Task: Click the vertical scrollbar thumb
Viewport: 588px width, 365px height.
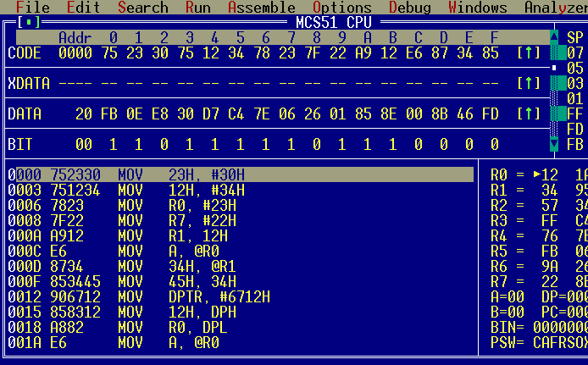Action: click(554, 68)
